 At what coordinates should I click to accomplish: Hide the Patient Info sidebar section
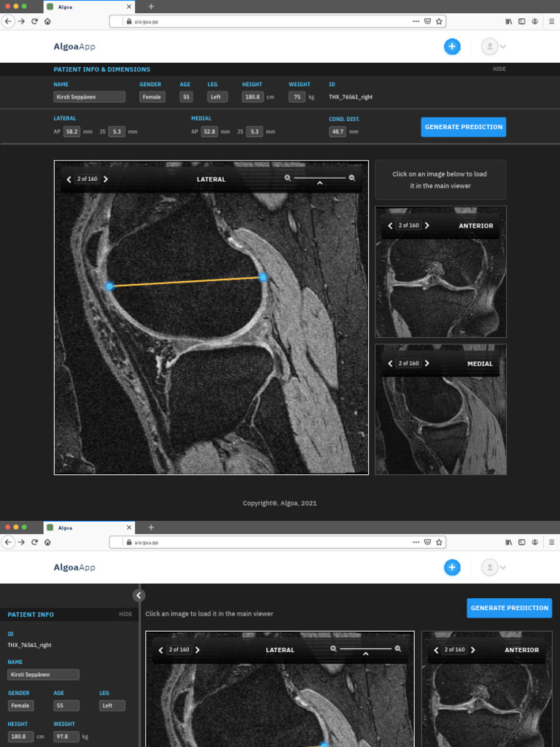(x=125, y=614)
